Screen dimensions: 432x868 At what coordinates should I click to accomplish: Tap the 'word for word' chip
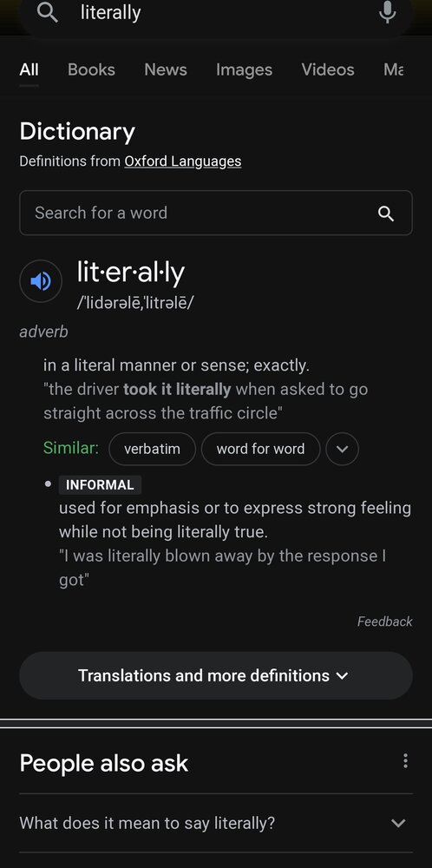(260, 449)
